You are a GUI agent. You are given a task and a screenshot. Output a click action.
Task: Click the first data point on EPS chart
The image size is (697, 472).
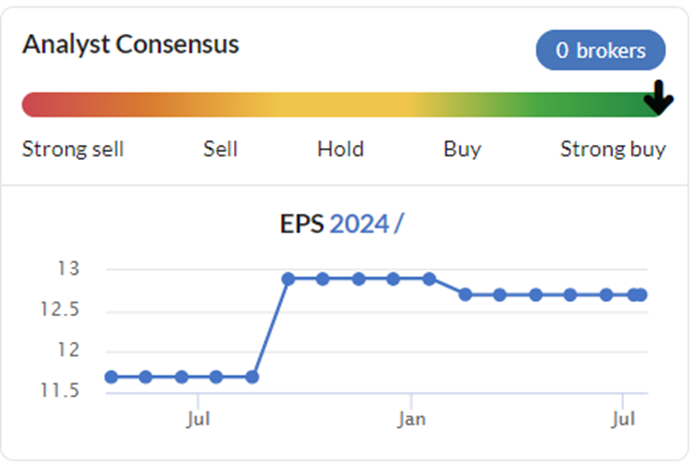pyautogui.click(x=111, y=377)
